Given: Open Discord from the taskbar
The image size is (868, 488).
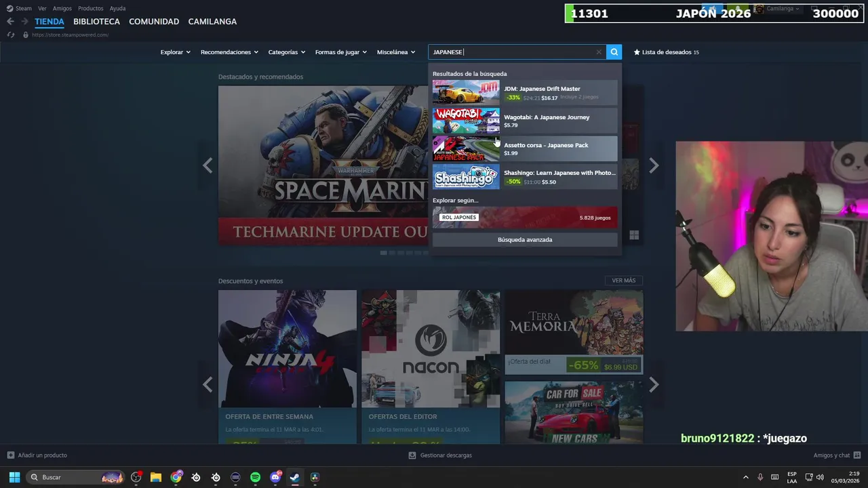Looking at the screenshot, I should (x=275, y=477).
